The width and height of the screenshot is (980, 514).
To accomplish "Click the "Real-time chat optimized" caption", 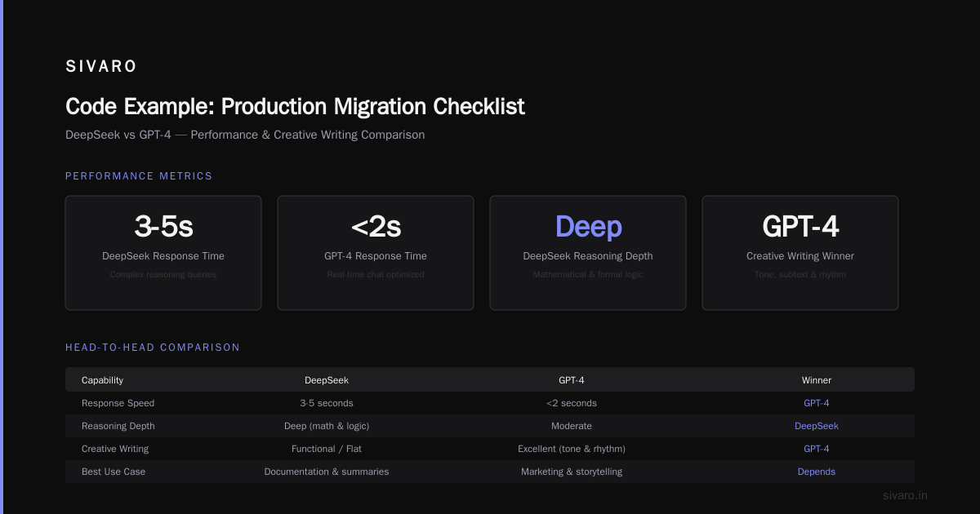I will pyautogui.click(x=376, y=275).
